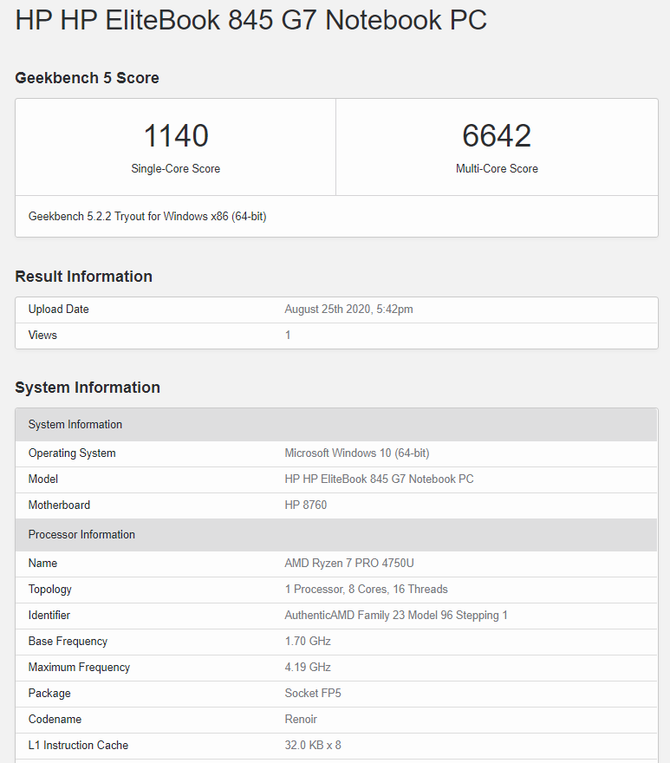Select the Socket FP5 value

[313, 693]
